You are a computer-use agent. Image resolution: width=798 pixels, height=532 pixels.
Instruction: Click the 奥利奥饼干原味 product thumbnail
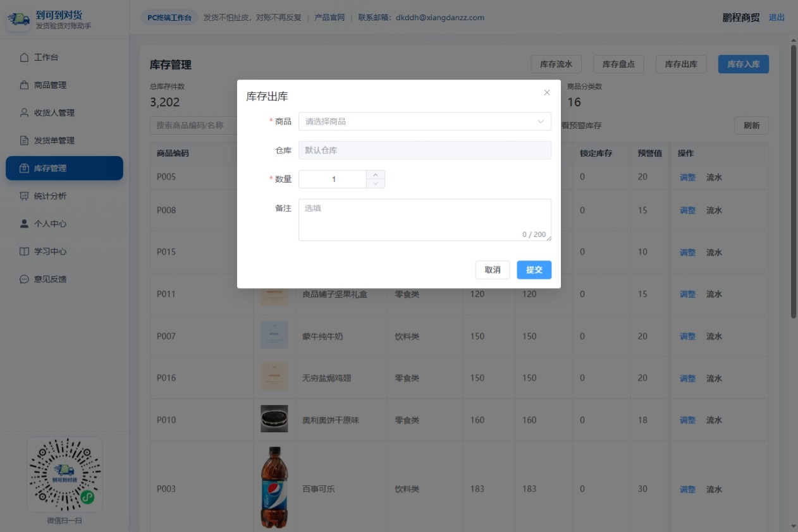point(274,419)
